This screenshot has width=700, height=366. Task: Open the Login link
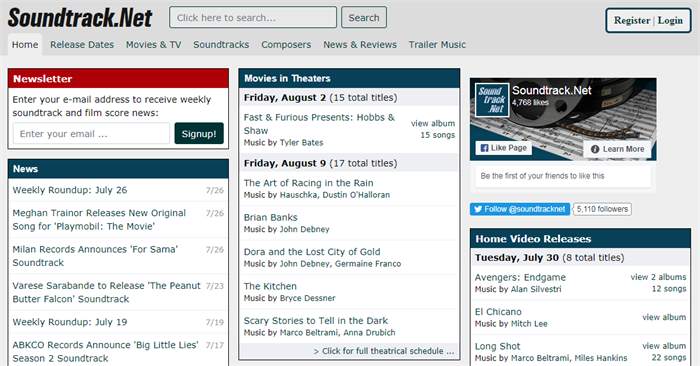(x=670, y=21)
